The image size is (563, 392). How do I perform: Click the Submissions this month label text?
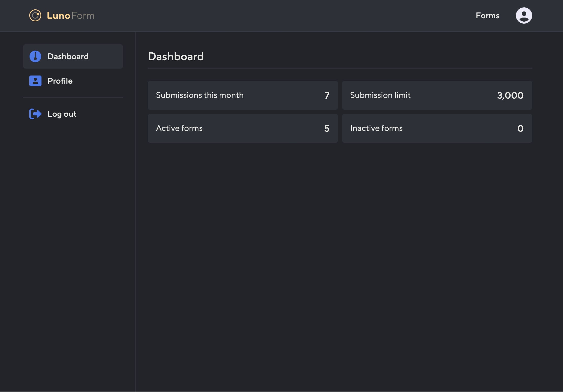point(200,95)
